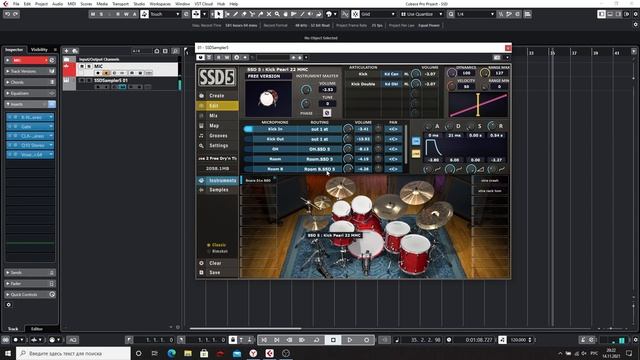Open the Audio menu
The image size is (640, 360).
57,4
